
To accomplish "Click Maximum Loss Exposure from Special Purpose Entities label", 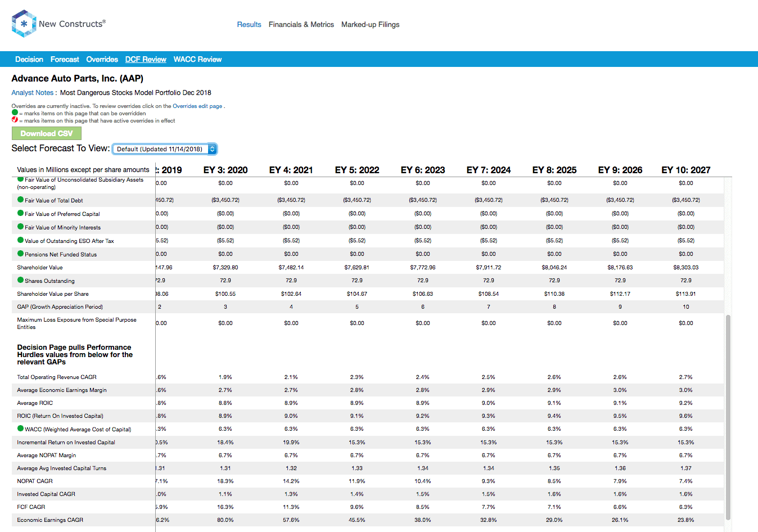I will tap(76, 323).
